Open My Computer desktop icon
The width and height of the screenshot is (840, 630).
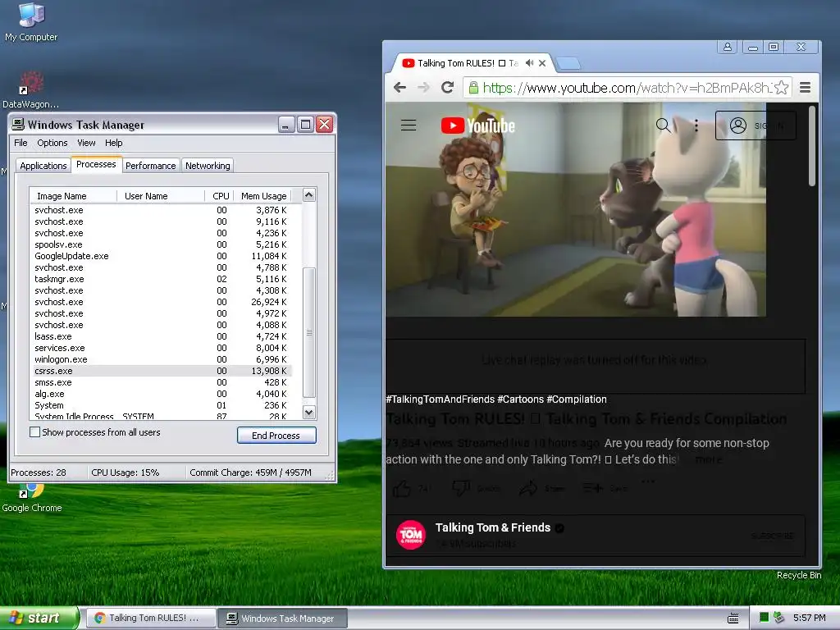[x=31, y=22]
